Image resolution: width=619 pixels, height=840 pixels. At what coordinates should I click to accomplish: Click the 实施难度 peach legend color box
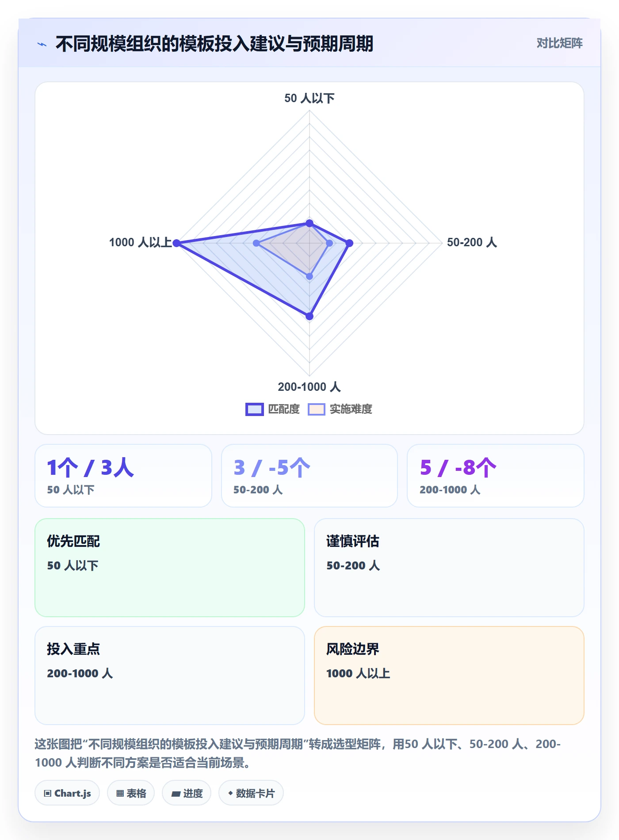[x=317, y=409]
